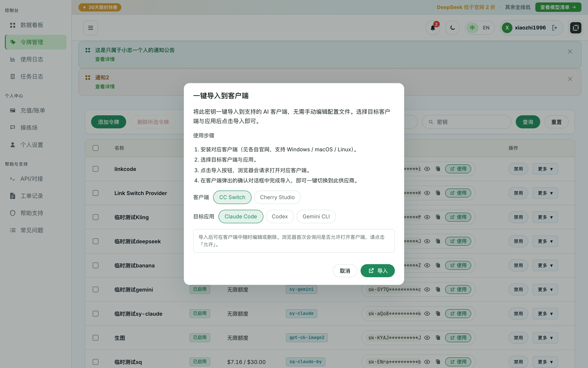Copy the 生图 row key
The image size is (588, 368).
(x=438, y=338)
